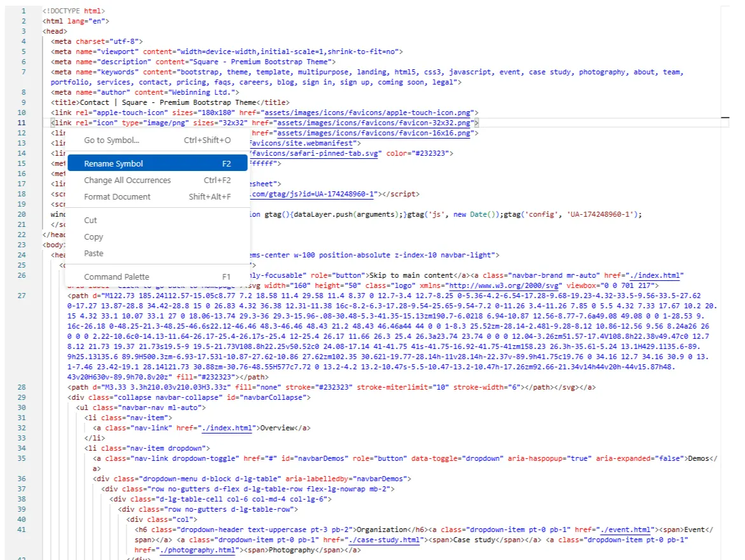Click the id="navbarDemos" attribute

[315, 458]
